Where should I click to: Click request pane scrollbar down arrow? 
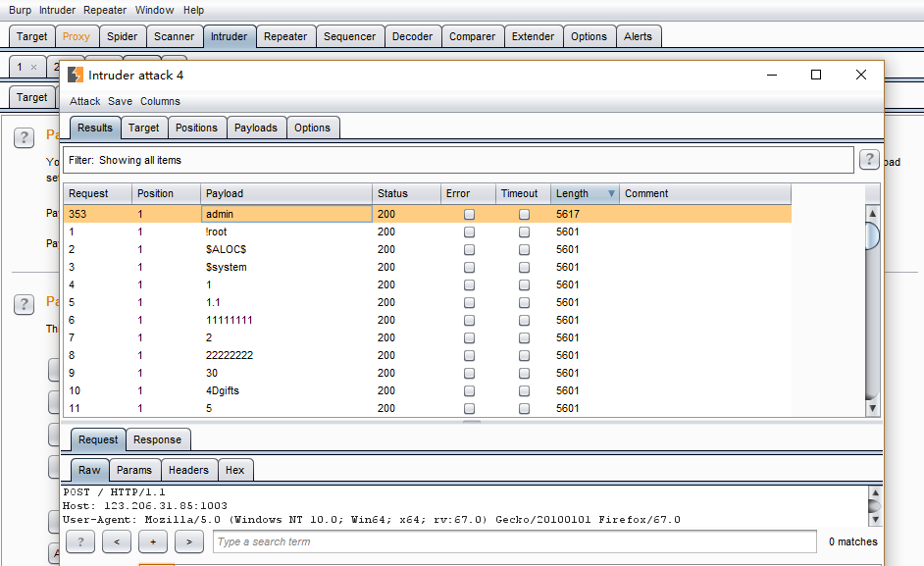(x=875, y=520)
